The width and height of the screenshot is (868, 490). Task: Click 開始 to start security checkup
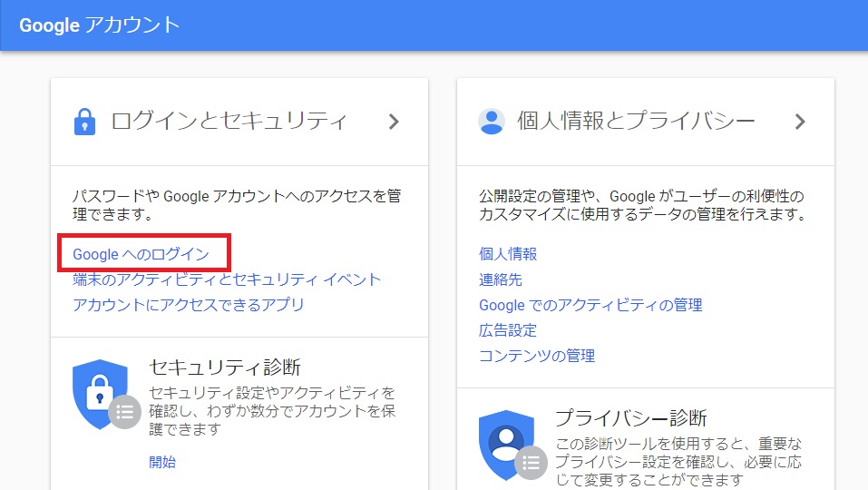pos(162,462)
